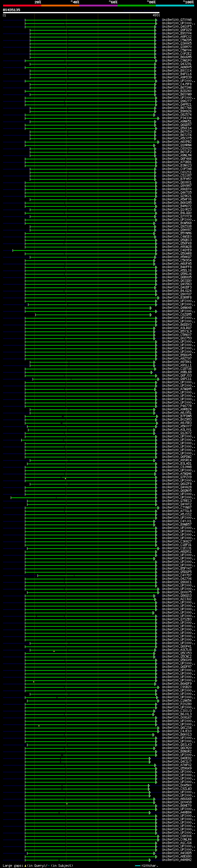
Task: Select label UniRef100_B6UGM5
Action: pyautogui.click(x=177, y=57)
